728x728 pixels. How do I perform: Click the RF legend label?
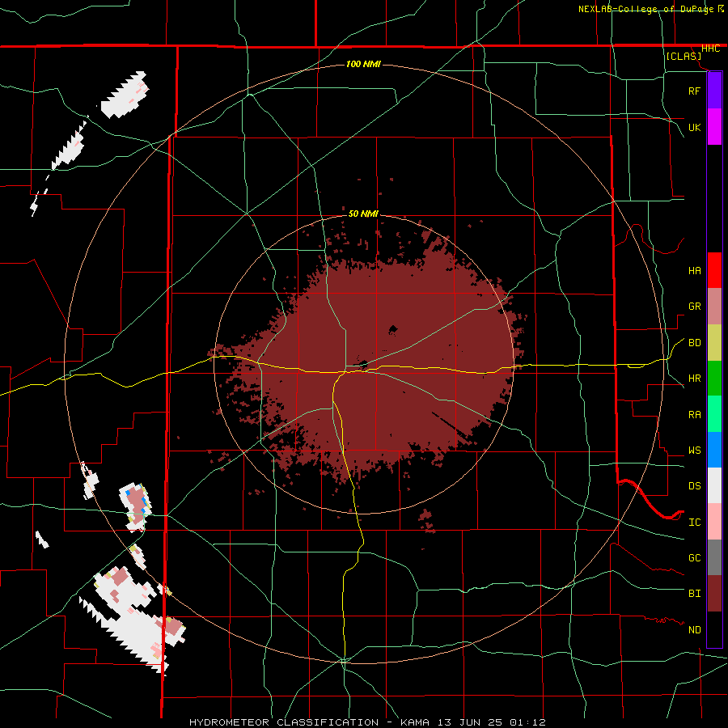(x=694, y=91)
